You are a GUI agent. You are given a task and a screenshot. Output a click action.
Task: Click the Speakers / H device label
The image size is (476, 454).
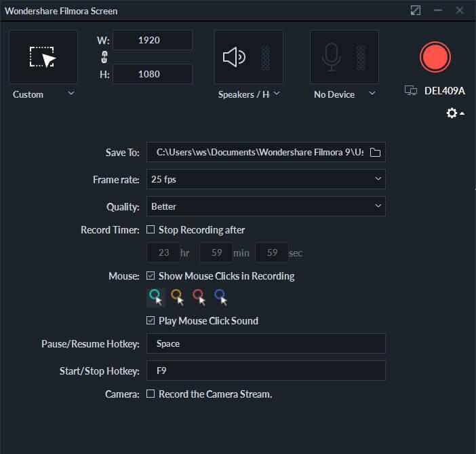tap(243, 94)
